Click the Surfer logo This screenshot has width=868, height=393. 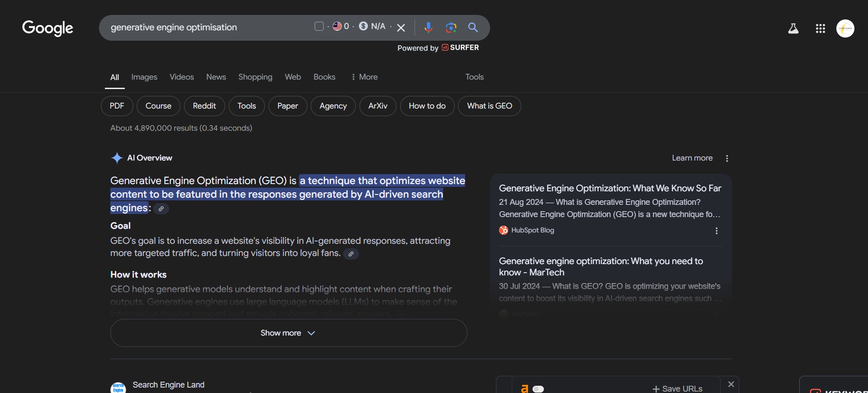click(460, 47)
